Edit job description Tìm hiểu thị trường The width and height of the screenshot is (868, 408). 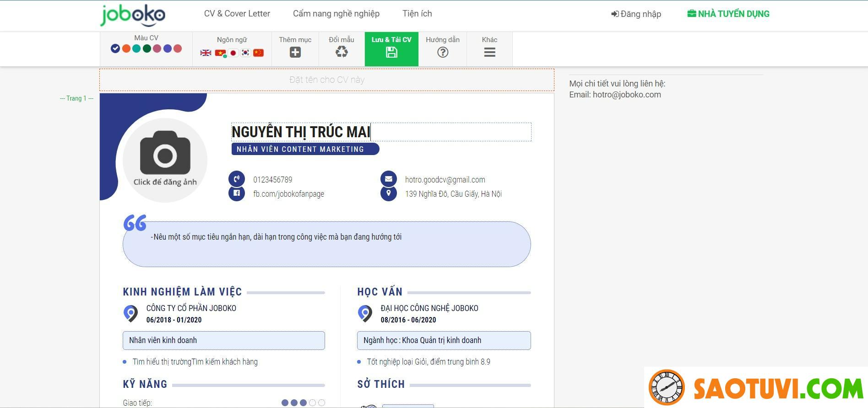tap(195, 362)
